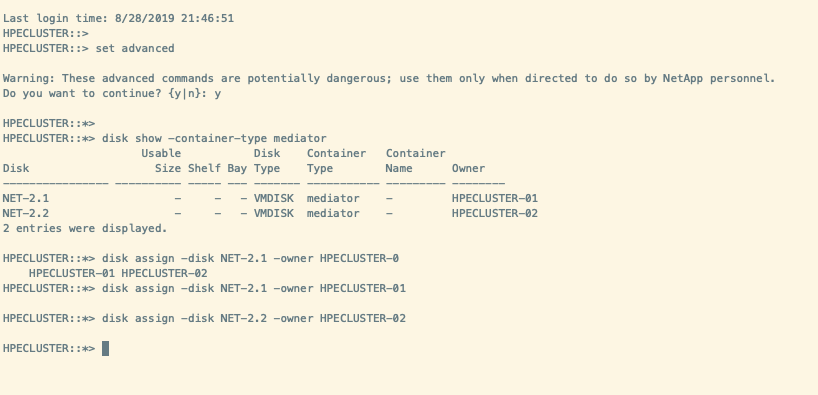Click HPECLUSTER-01 in the Owner column
Image resolution: width=818 pixels, height=395 pixels.
click(x=495, y=198)
